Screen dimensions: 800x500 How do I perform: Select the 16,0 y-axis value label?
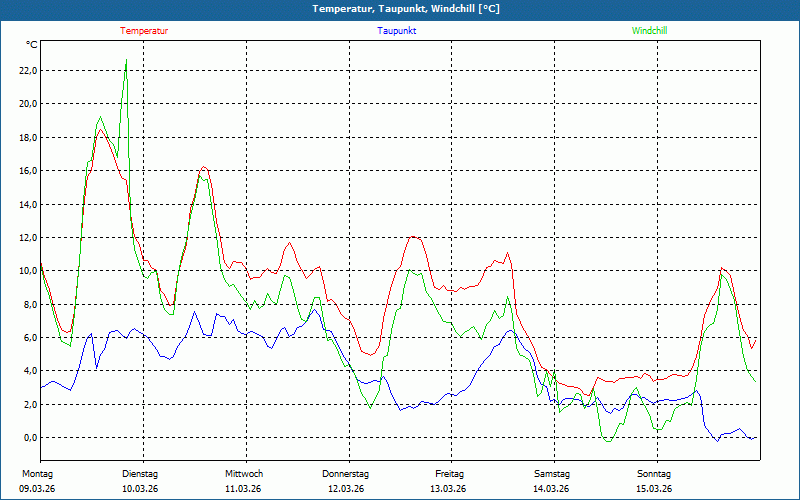(27, 171)
